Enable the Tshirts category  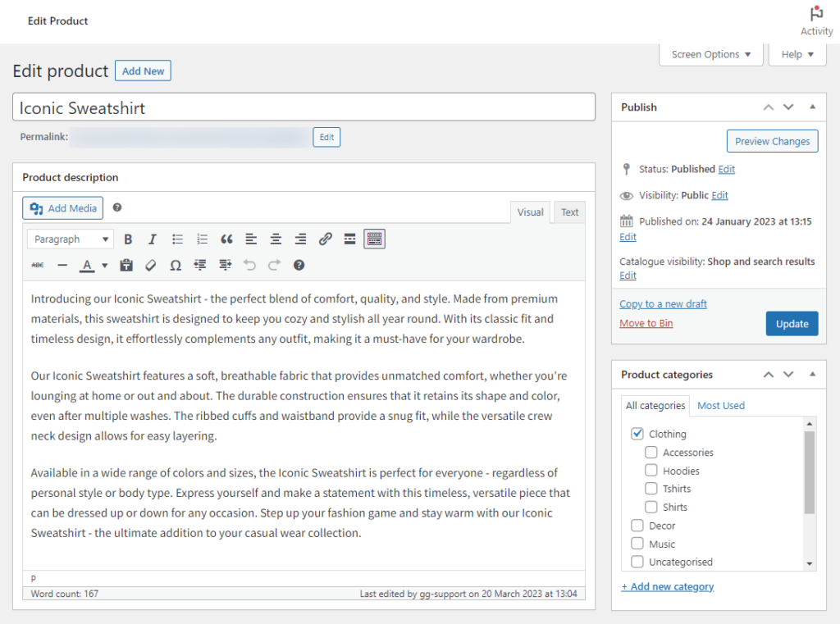coord(651,489)
